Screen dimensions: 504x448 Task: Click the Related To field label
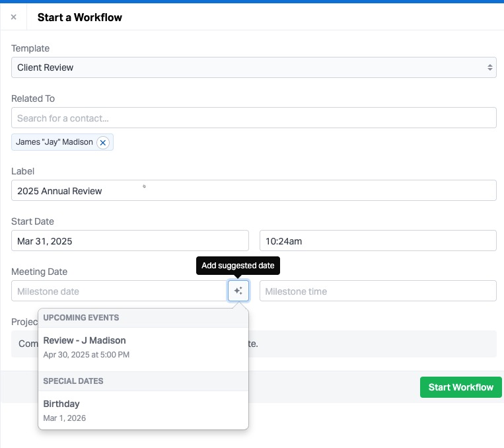coord(33,98)
